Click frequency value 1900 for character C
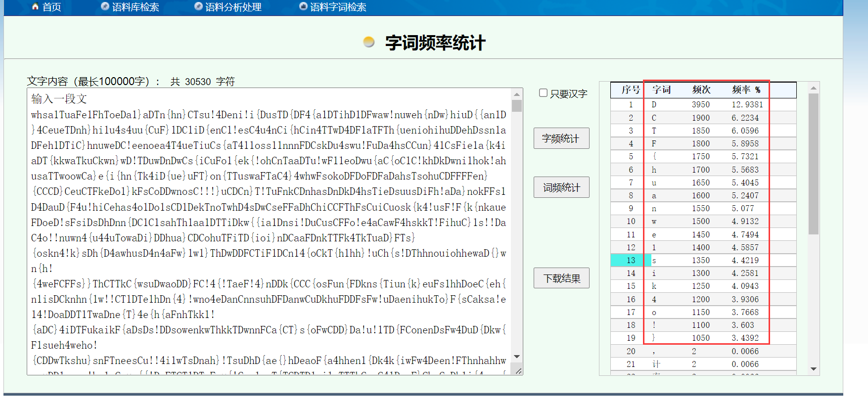 pos(701,118)
